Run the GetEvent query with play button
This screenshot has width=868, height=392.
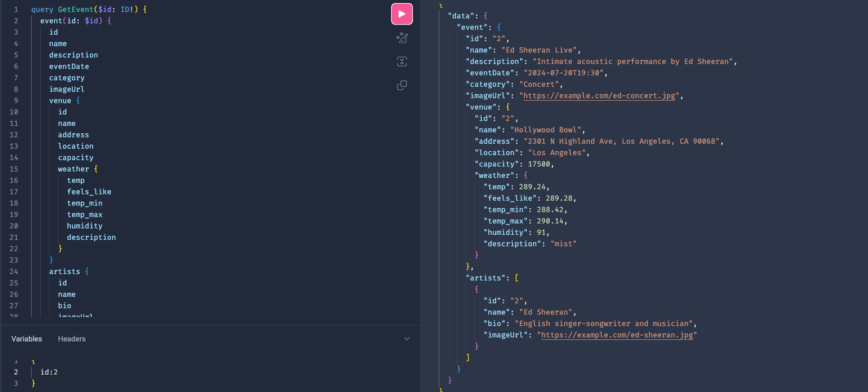click(401, 14)
